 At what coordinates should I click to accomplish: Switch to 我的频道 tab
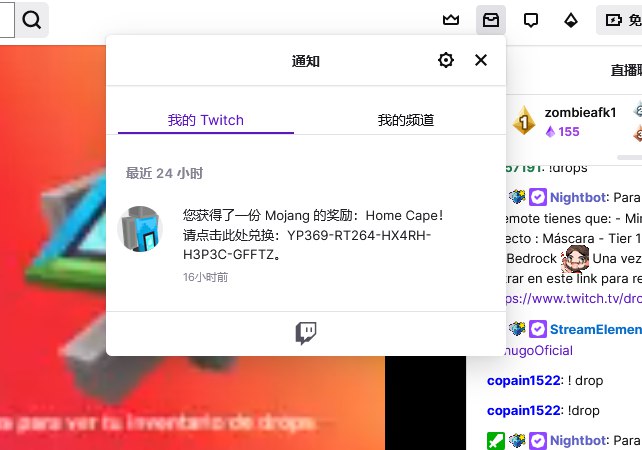tap(405, 120)
